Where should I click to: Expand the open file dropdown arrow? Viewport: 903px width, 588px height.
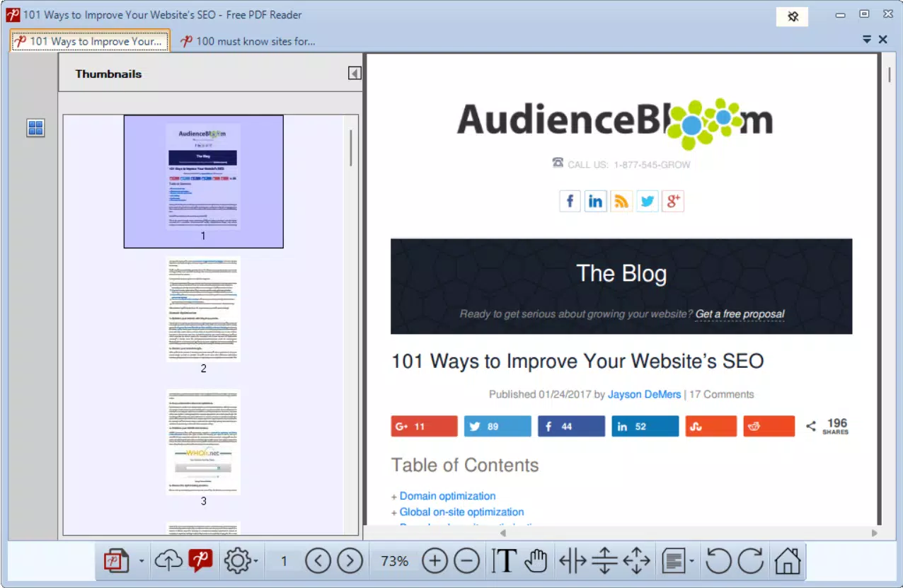(x=142, y=561)
